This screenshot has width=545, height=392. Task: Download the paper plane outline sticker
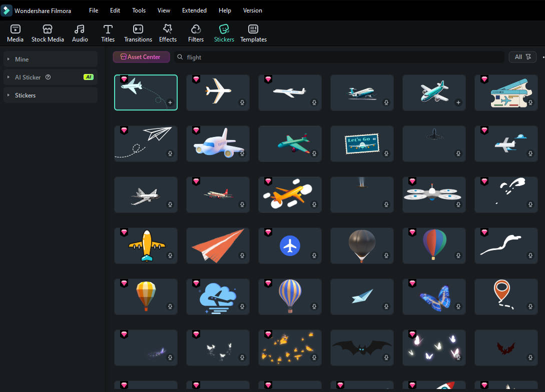[170, 153]
